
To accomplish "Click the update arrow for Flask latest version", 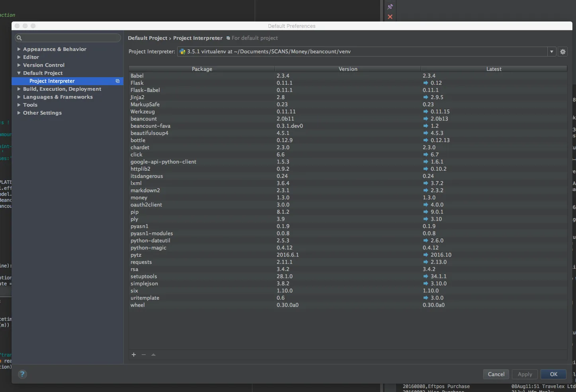I will point(426,83).
